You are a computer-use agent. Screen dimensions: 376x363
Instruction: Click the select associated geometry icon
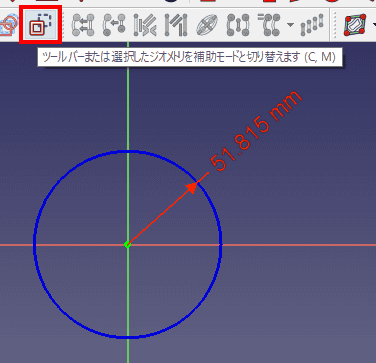pos(175,25)
